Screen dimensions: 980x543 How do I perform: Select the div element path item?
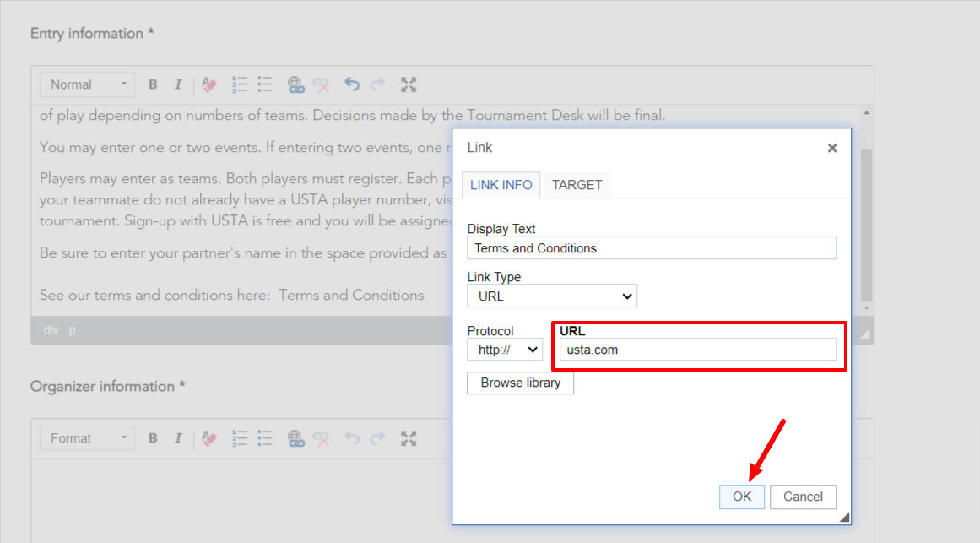(x=51, y=329)
